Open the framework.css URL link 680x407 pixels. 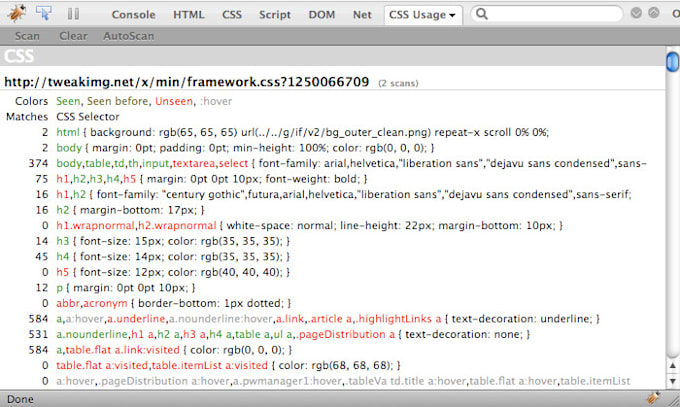pyautogui.click(x=187, y=81)
